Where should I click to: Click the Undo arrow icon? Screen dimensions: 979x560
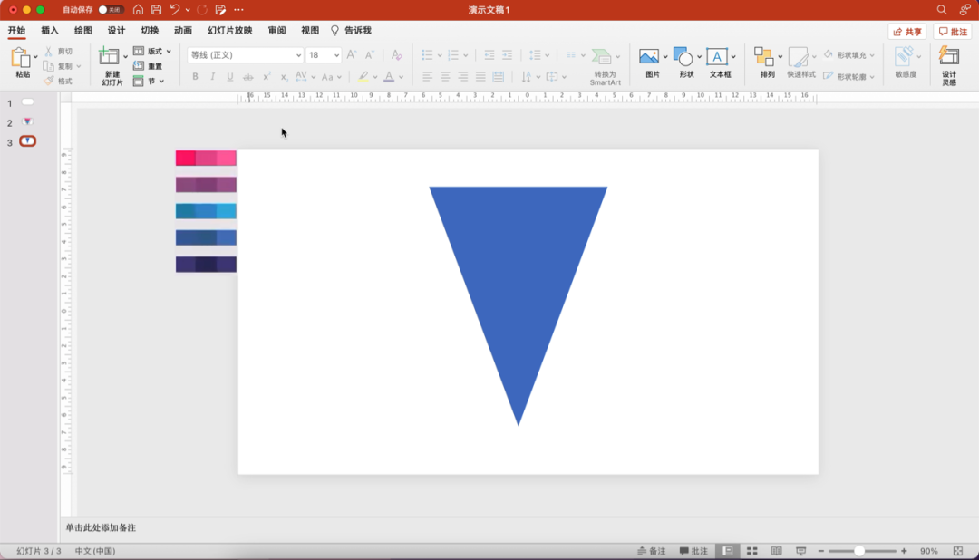(x=175, y=9)
